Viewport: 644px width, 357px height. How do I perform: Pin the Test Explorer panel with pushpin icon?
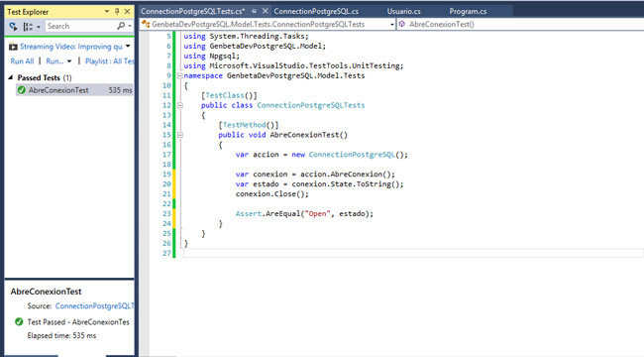pos(117,12)
